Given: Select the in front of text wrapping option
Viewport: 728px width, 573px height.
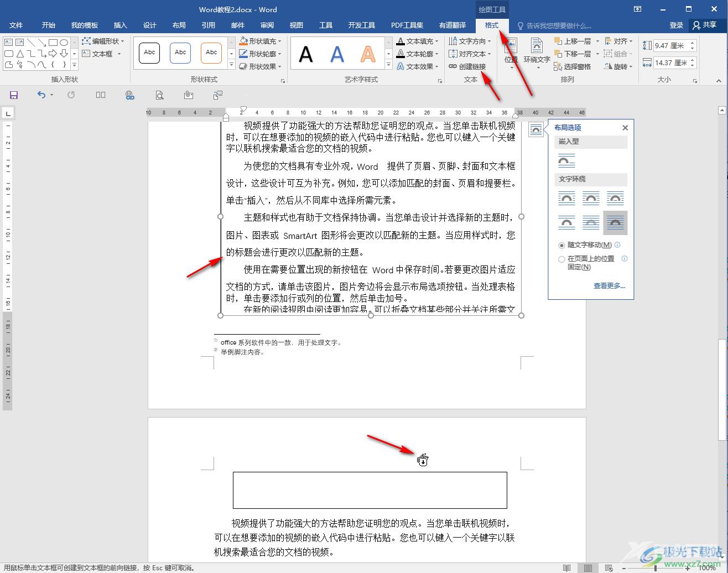Looking at the screenshot, I should click(615, 223).
